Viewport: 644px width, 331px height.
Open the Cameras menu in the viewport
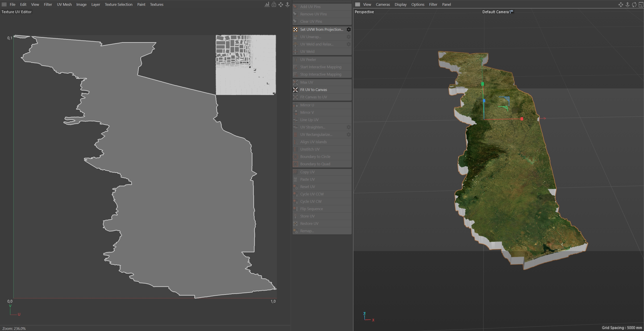tap(383, 4)
